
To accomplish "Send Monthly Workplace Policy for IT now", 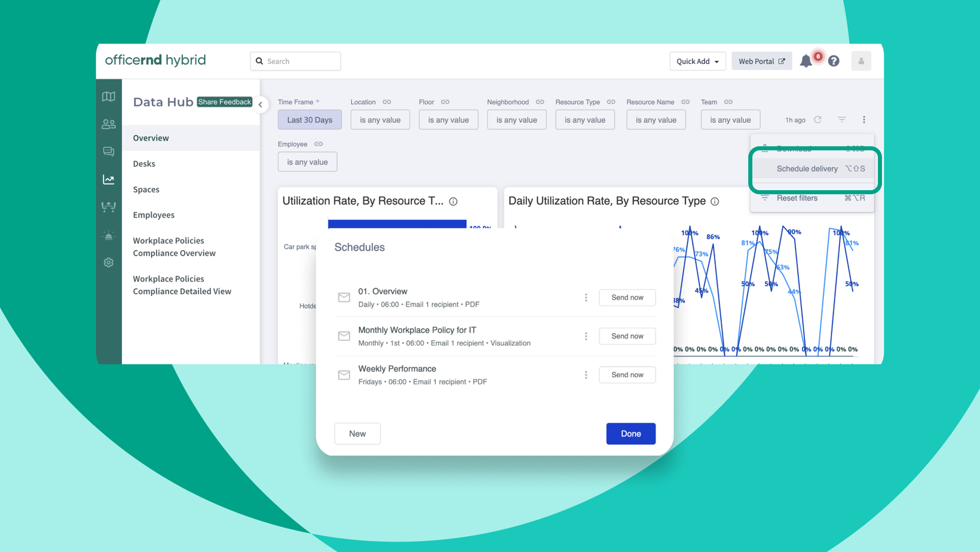I will coord(627,336).
